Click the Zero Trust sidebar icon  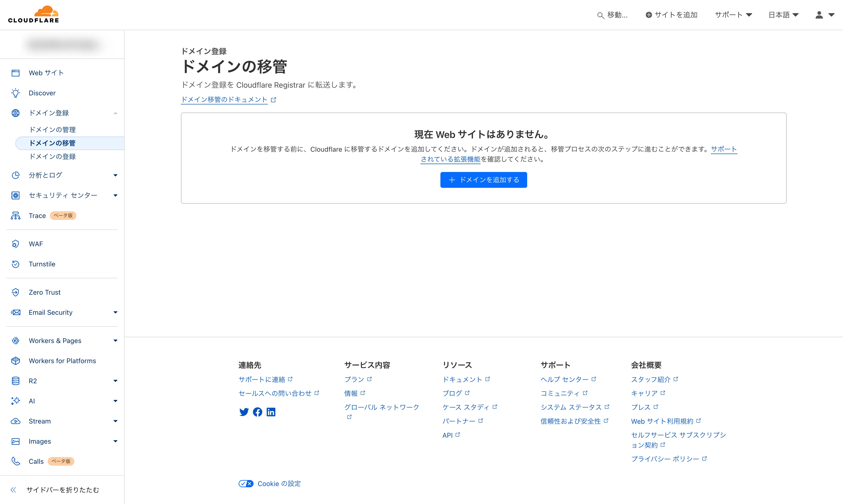click(x=15, y=292)
